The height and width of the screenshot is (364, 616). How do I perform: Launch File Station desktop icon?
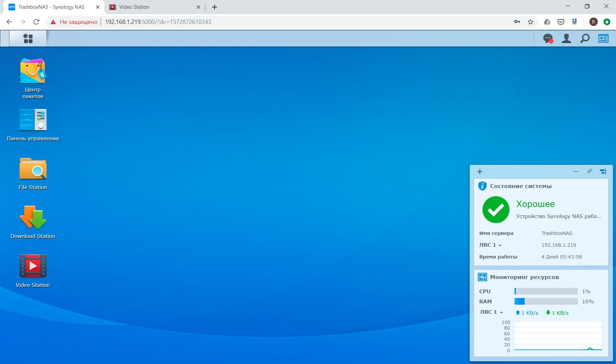pos(33,174)
